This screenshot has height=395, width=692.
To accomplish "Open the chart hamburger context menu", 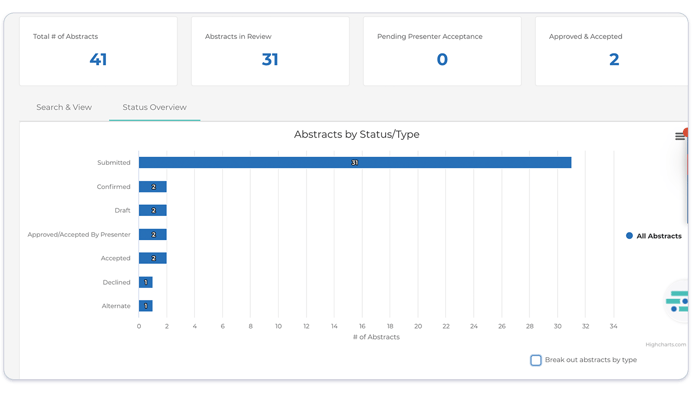I will click(x=680, y=136).
